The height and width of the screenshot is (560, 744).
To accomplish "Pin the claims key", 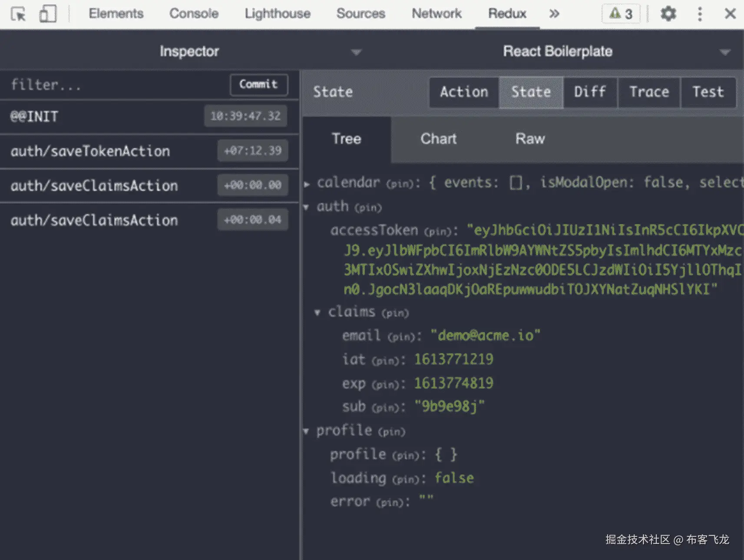I will pos(395,313).
